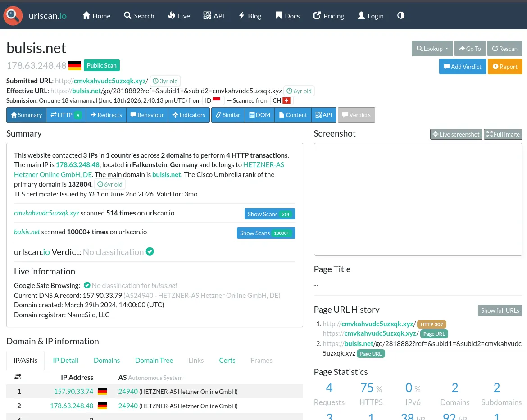Toggle dark mode contrast icon
The height and width of the screenshot is (420, 527).
coord(400,15)
